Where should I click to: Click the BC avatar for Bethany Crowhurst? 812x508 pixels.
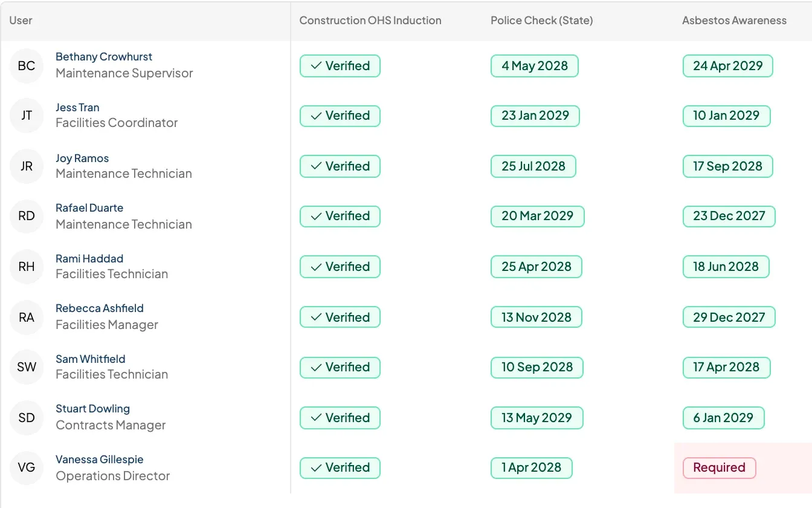(27, 66)
